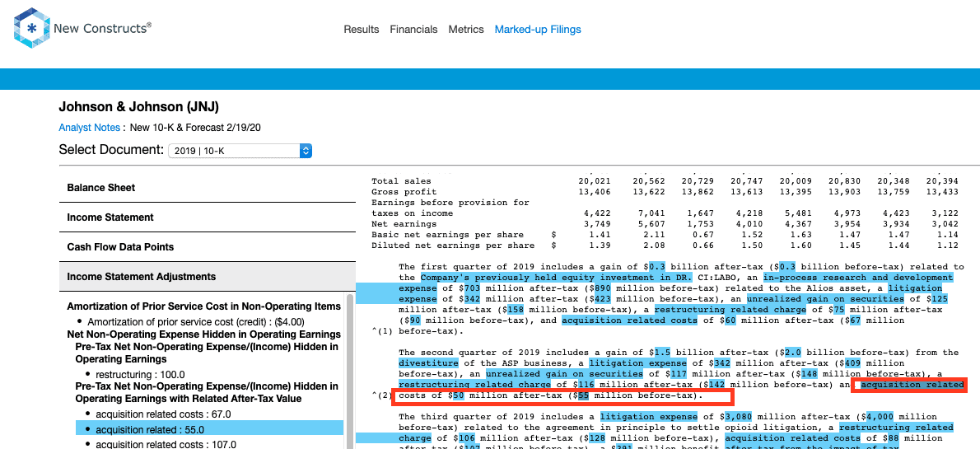Viewport: 980px width, 449px height.
Task: Open the Results menu item
Action: (362, 30)
